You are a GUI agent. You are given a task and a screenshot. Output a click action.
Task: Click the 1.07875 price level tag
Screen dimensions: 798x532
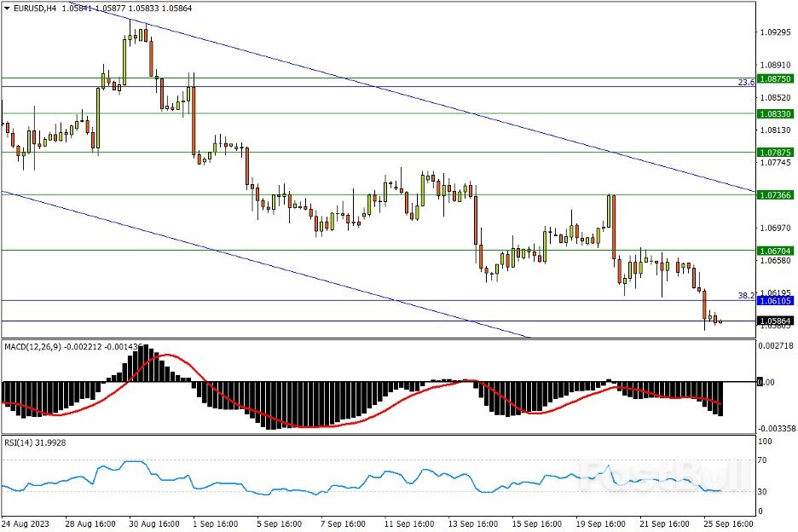point(775,153)
